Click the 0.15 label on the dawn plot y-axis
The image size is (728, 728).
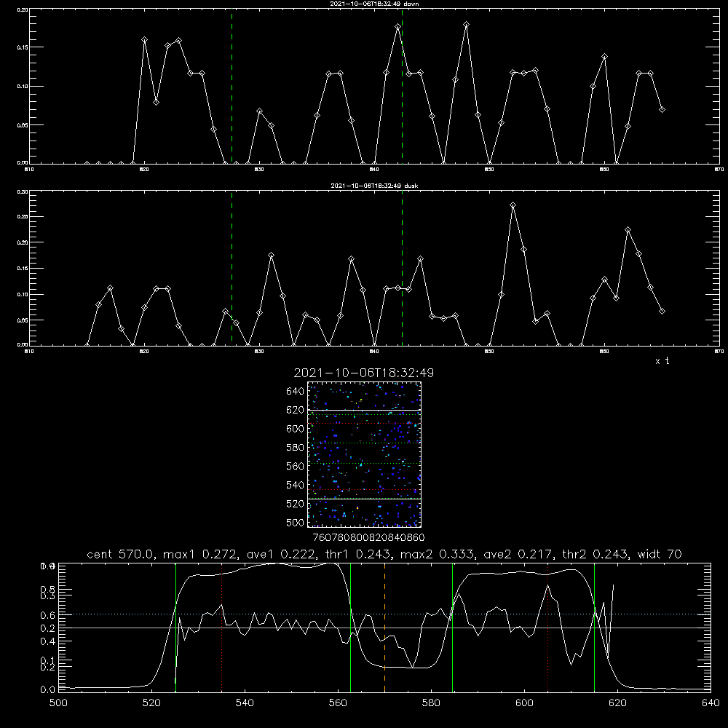tap(23, 47)
